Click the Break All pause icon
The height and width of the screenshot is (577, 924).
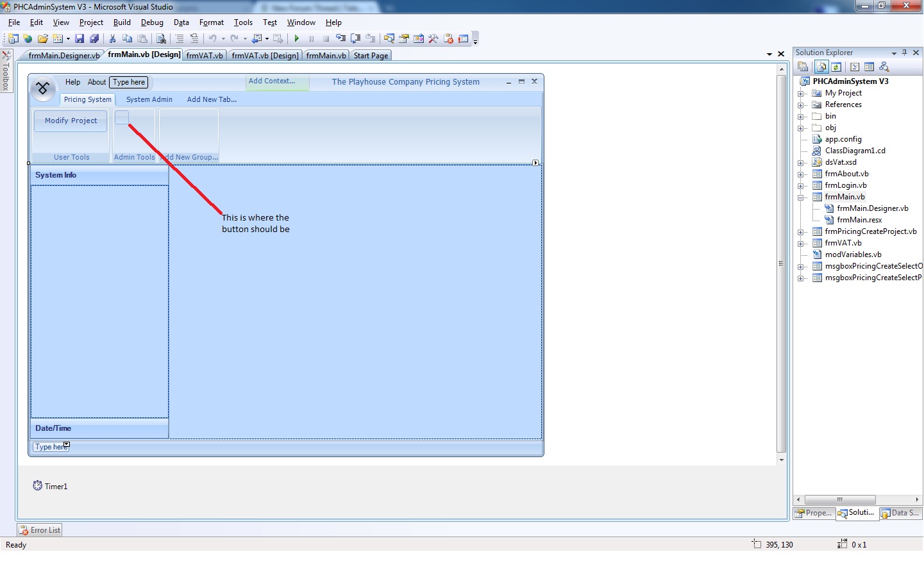pos(311,38)
